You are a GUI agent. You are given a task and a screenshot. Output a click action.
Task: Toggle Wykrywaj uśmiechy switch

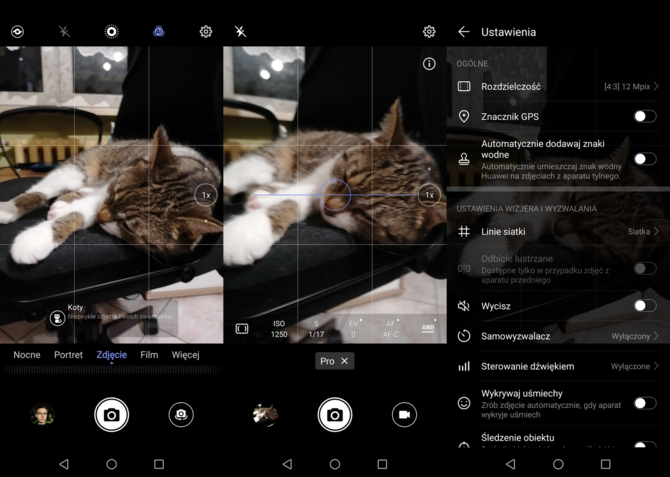click(644, 403)
